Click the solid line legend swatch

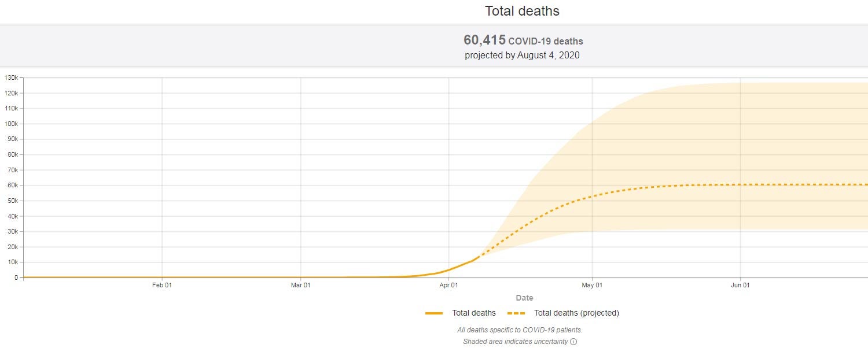coord(434,313)
